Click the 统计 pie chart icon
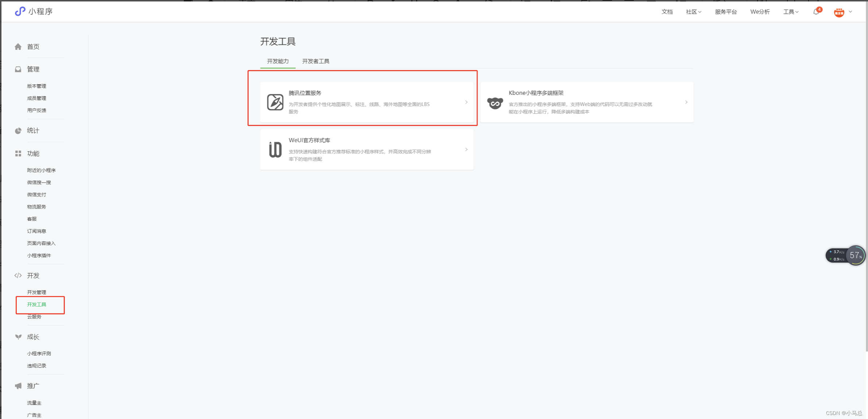 click(x=18, y=130)
